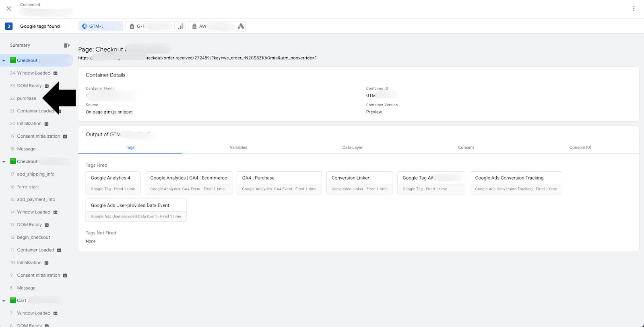Screen dimensions: 644x327
Task: Select event 8 Message
Action: [x=26, y=288]
